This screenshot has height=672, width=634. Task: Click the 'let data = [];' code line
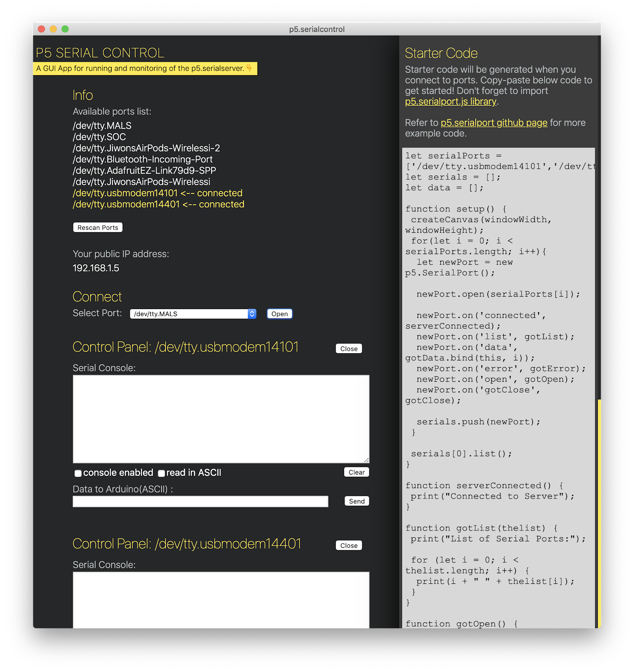pos(445,188)
